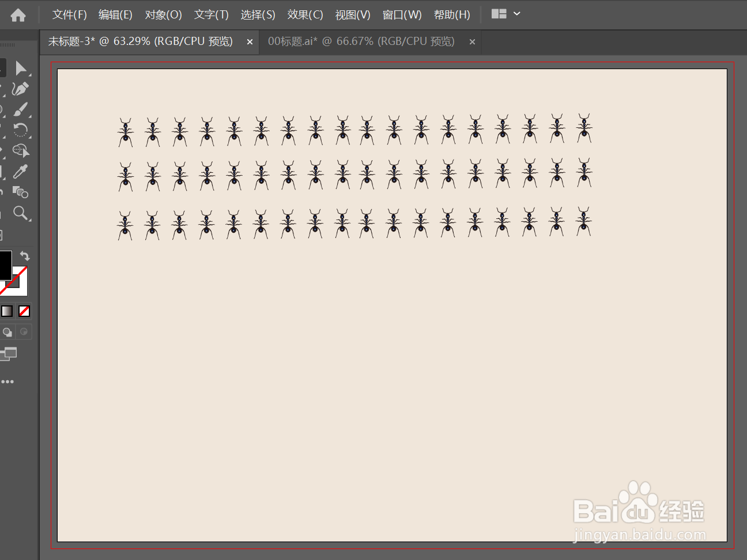The height and width of the screenshot is (560, 747).
Task: Pick the Paintbrush tool
Action: pos(21,109)
